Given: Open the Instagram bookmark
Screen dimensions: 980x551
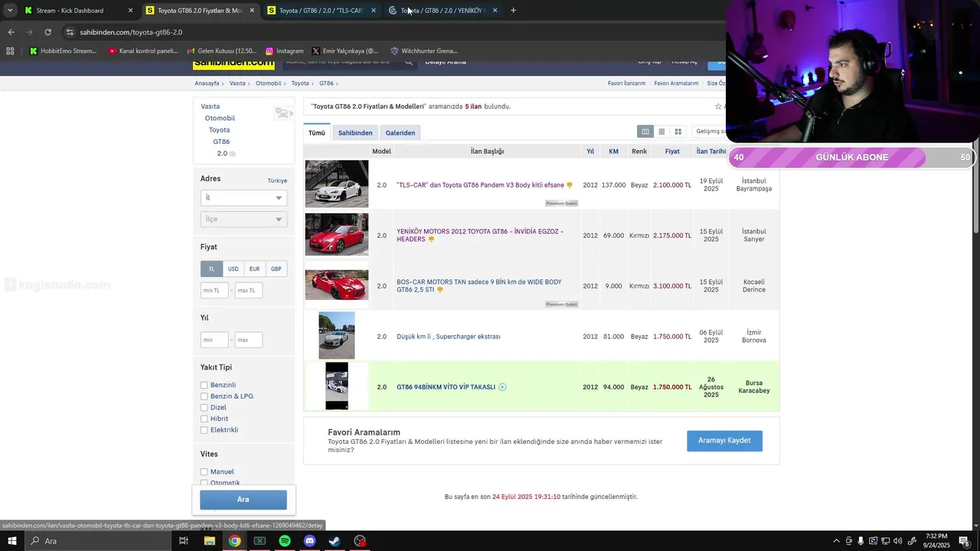Looking at the screenshot, I should click(x=284, y=51).
